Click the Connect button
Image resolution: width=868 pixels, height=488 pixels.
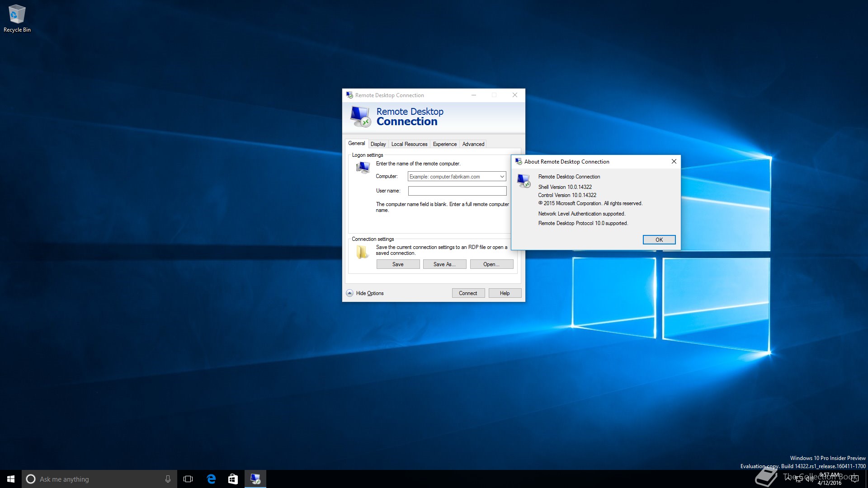tap(468, 293)
